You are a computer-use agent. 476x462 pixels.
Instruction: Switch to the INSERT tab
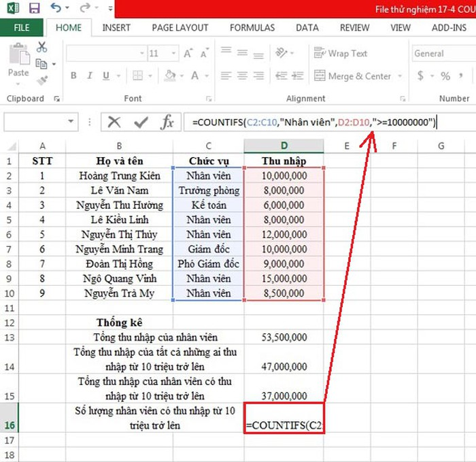click(116, 28)
